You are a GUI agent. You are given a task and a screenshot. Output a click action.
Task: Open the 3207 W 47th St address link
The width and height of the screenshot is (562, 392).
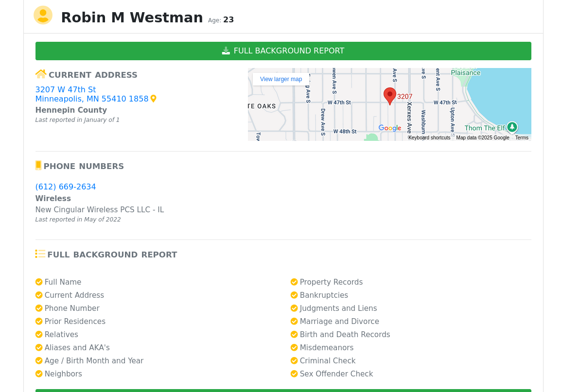[66, 89]
